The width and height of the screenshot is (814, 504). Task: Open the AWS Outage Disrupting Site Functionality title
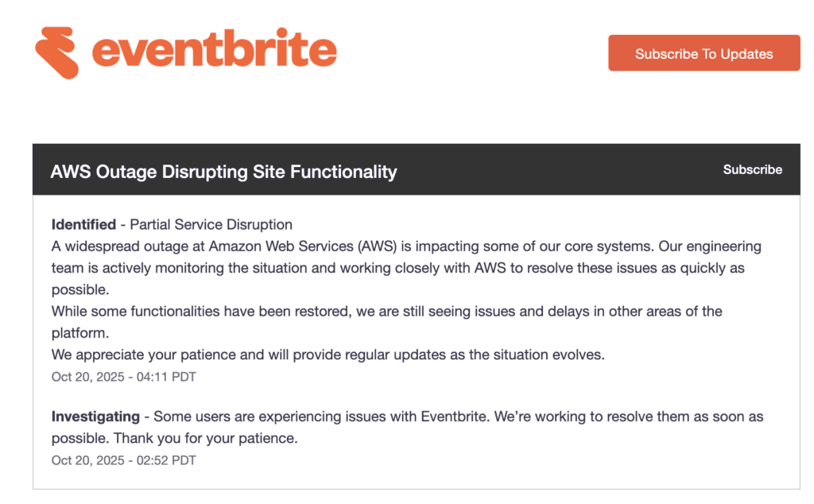[223, 171]
